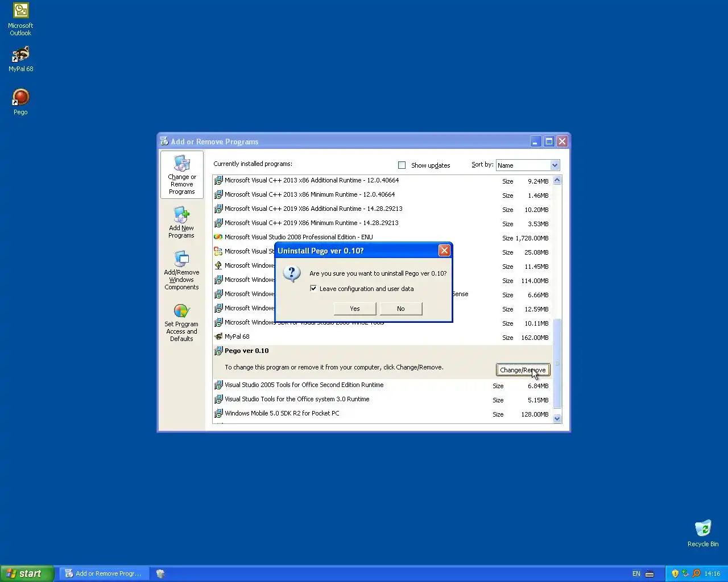Select Microsoft Visual Studio 2008 Professional Edition entry
The image size is (728, 582).
tap(382, 238)
